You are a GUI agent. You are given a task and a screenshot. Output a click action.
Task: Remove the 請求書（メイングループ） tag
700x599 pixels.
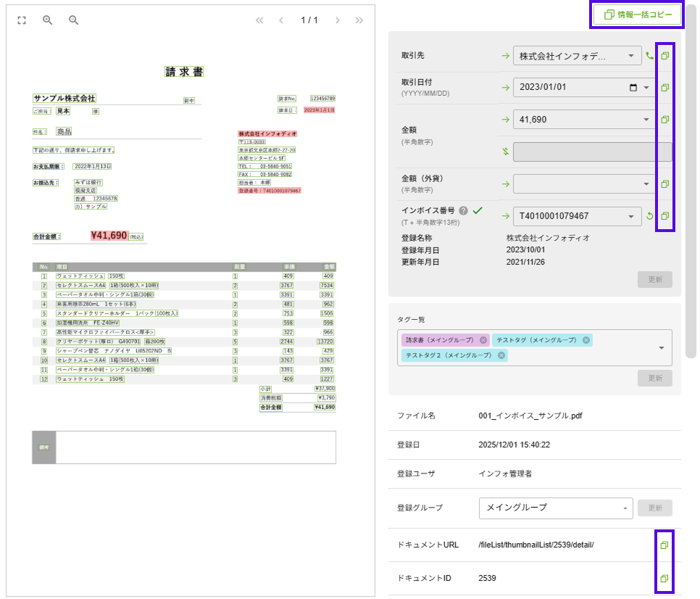483,340
